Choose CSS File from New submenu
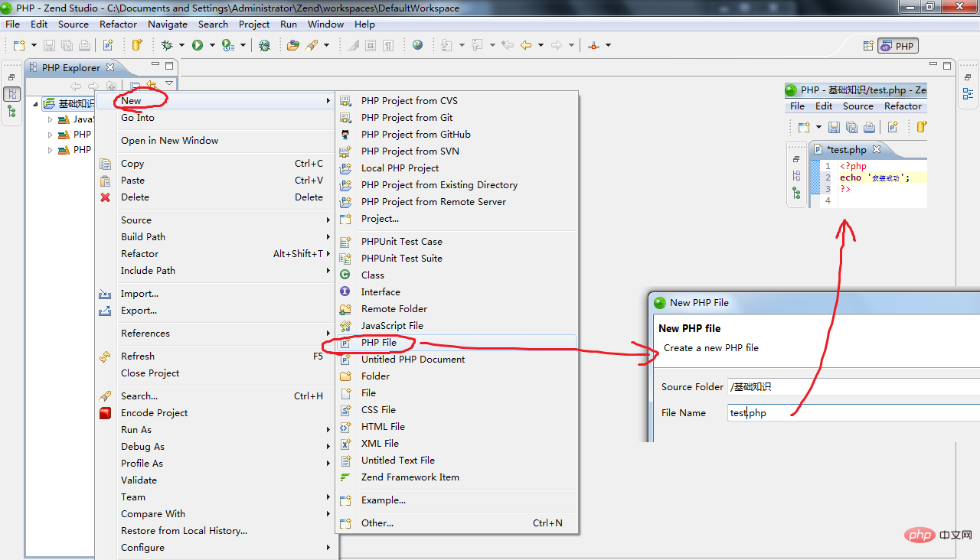Viewport: 980px width, 560px height. click(x=456, y=409)
